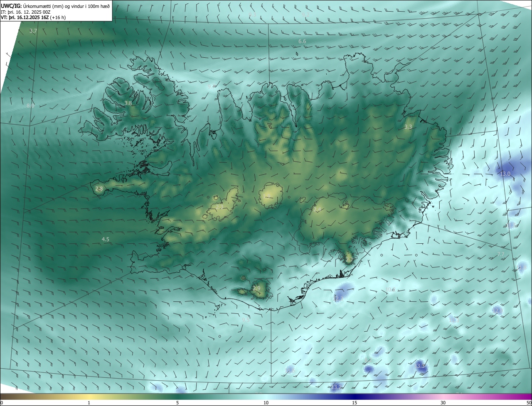Select the 'VT: þri. 16.12.2025 16Z (+16 h)' line
Image resolution: width=532 pixels, height=406 pixels.
tap(33, 17)
